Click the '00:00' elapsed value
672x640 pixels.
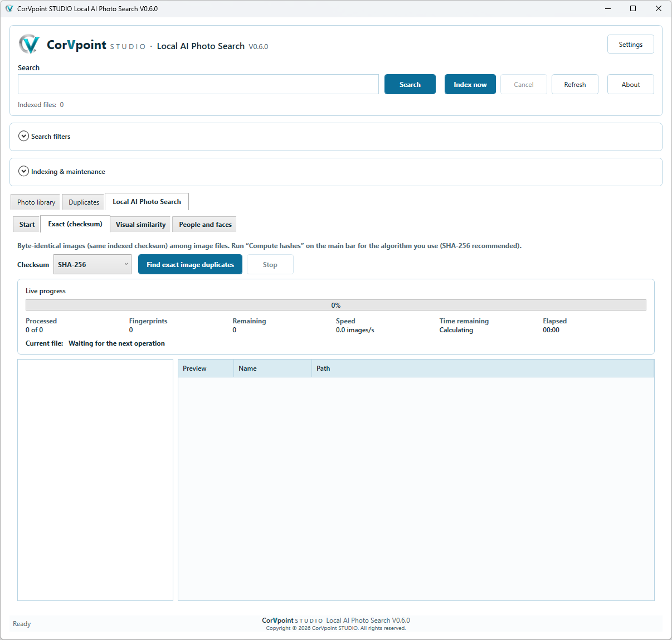click(x=551, y=329)
